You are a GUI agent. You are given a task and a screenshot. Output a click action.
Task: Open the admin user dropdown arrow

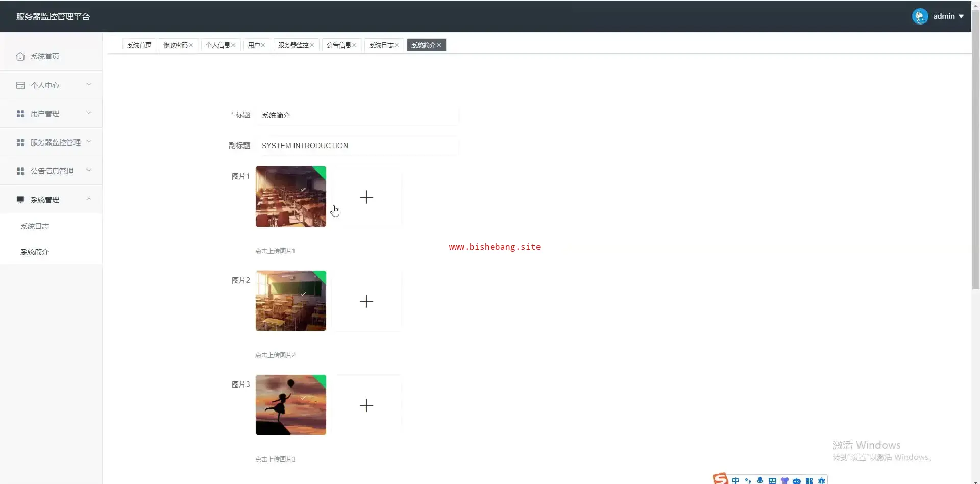point(961,16)
